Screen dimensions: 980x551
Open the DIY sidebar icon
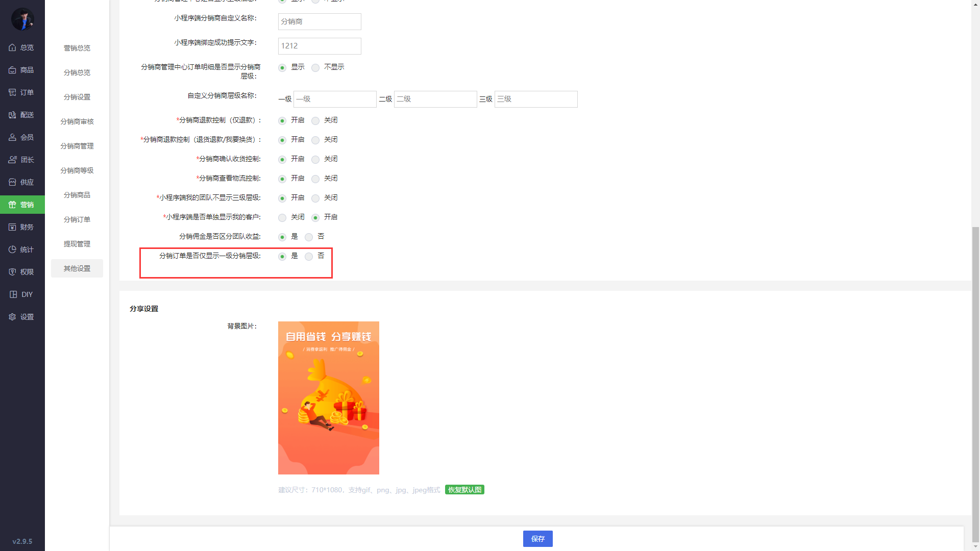(13, 294)
